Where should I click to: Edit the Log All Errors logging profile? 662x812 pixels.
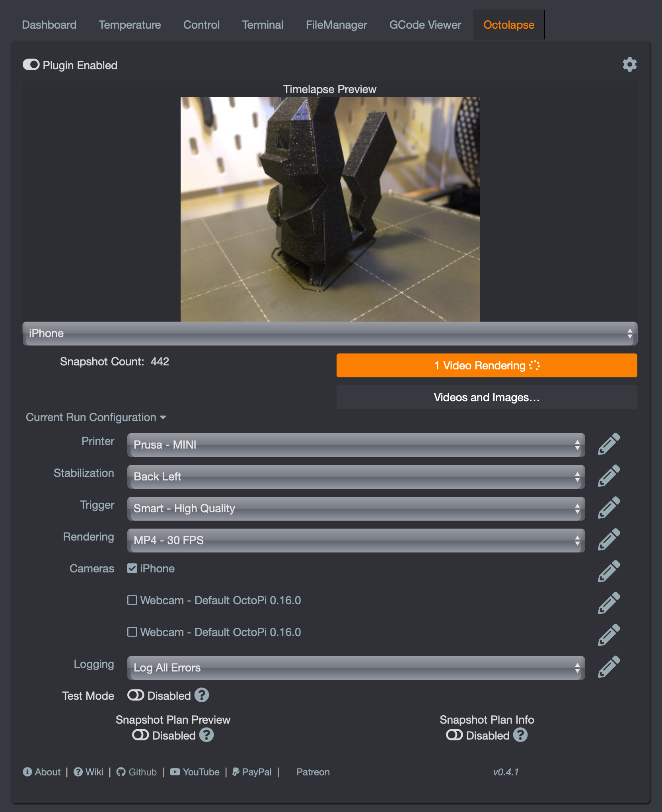[609, 668]
